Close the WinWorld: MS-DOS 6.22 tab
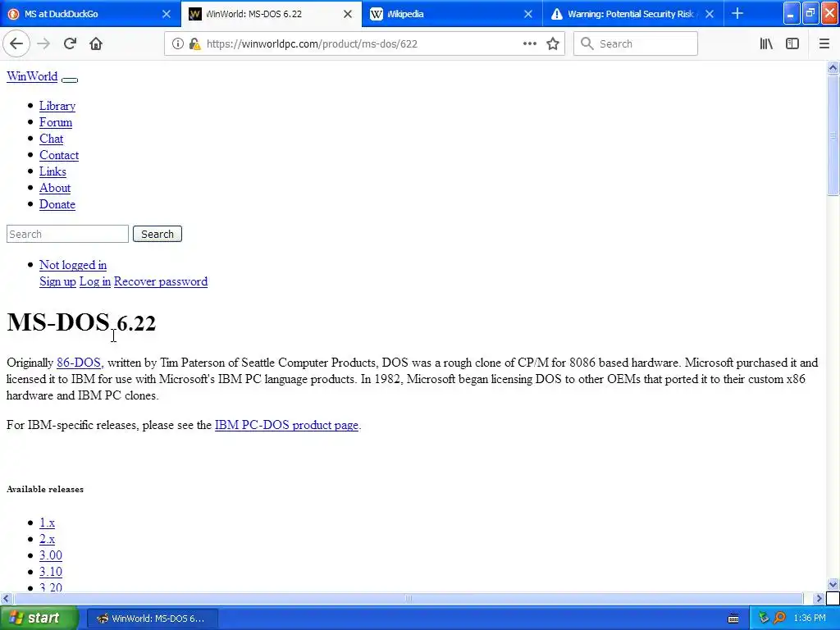This screenshot has height=630, width=840. tap(348, 14)
